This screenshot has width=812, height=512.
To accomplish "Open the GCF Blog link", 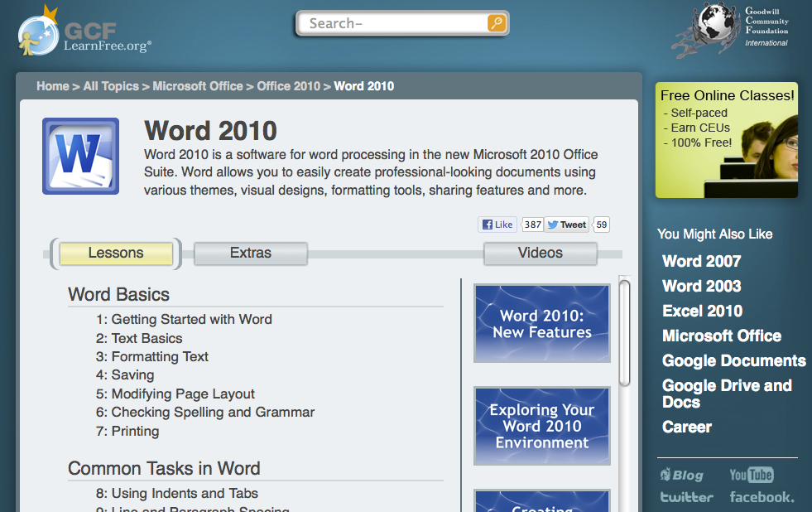I will [681, 475].
